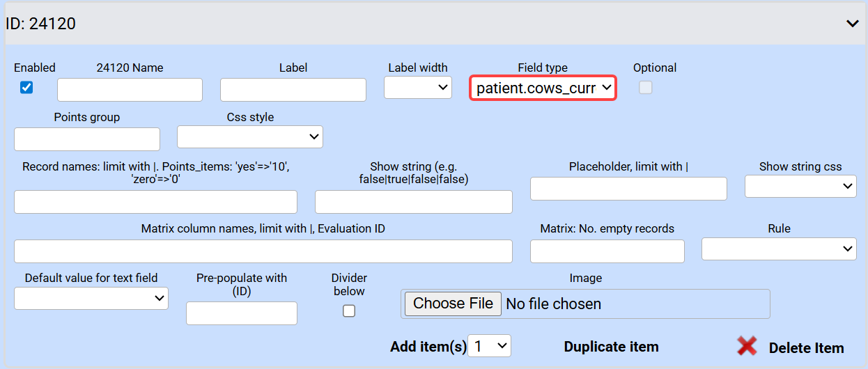Screen dimensions: 868x369
Task: Select the Add item(s) count dropdown
Action: tap(490, 346)
